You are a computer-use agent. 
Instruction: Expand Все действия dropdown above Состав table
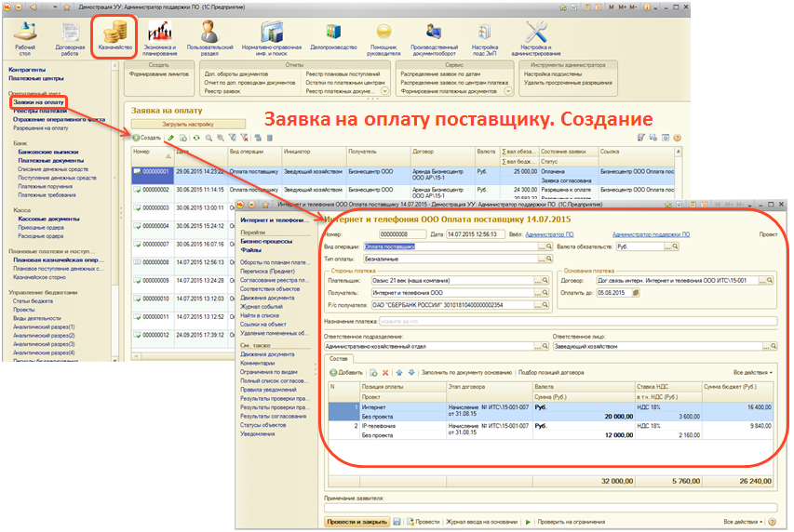pos(754,372)
